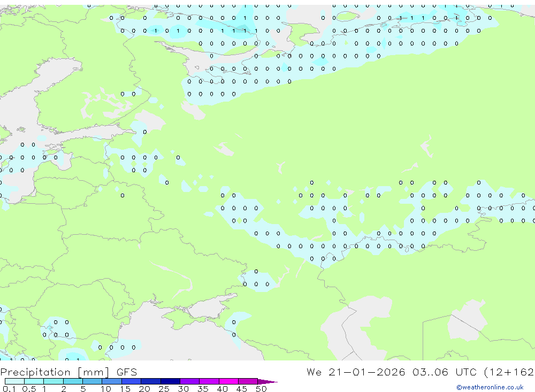This screenshot has width=535, height=392.
Task: Click the "45" legend label
Action: 242,389
